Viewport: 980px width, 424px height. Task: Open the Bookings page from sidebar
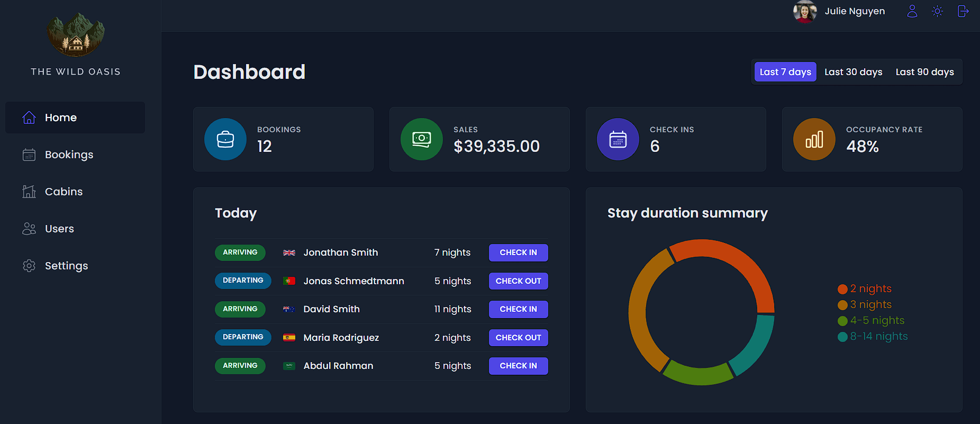pyautogui.click(x=69, y=155)
